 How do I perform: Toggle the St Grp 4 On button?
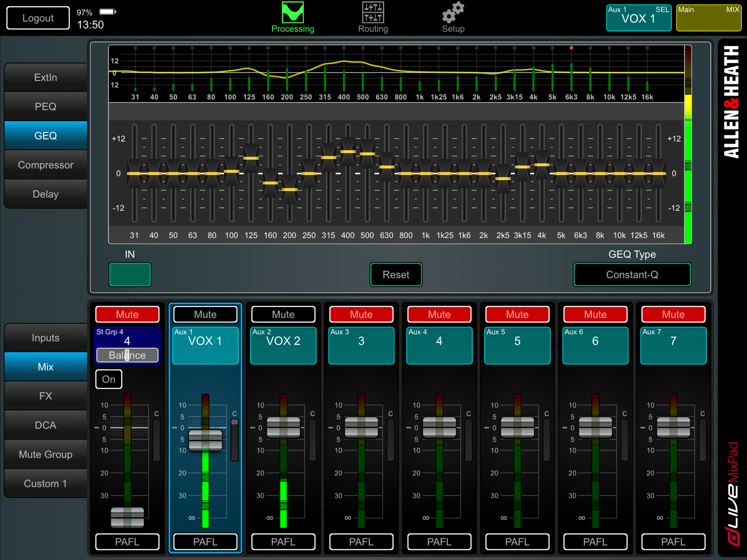coord(108,379)
